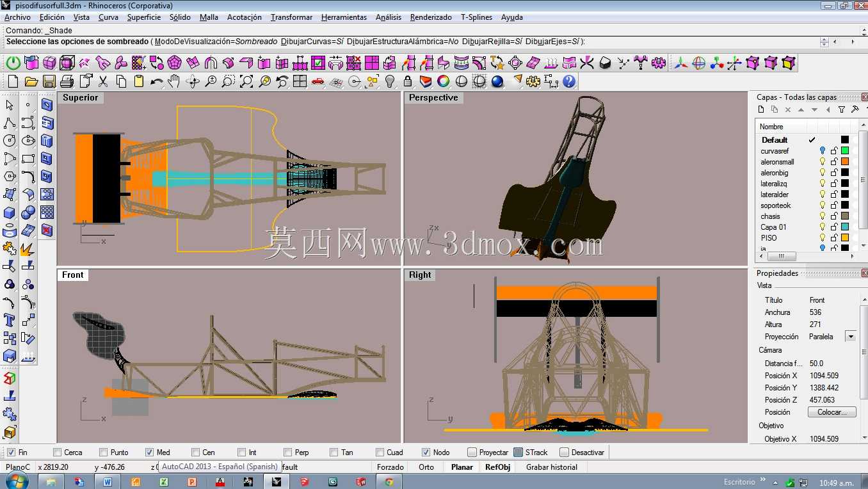Click the green power icon in the T-Splines toolbar

point(13,63)
